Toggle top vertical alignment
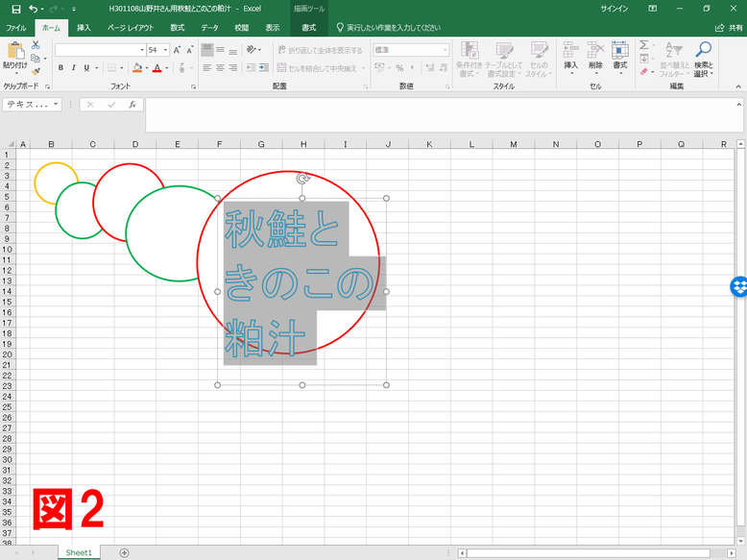Image resolution: width=747 pixels, height=560 pixels. click(206, 50)
